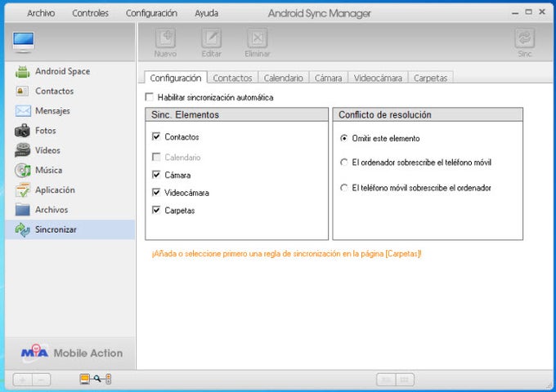The width and height of the screenshot is (556, 392).
Task: Close the Android Sync Manager window
Action: pyautogui.click(x=542, y=11)
